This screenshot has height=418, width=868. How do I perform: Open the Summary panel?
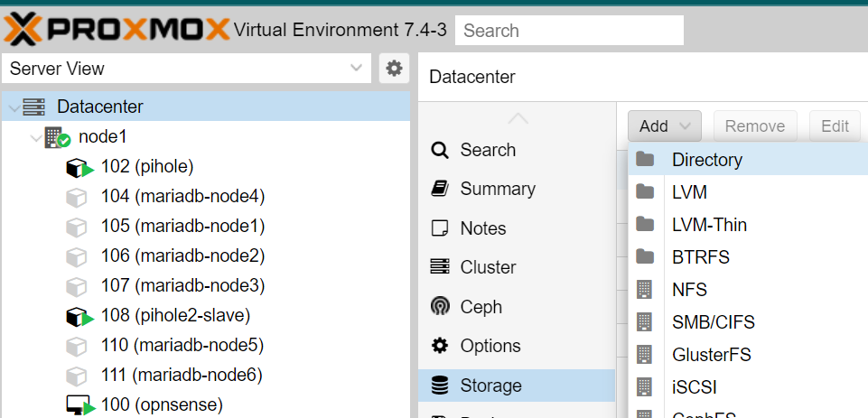(517, 189)
